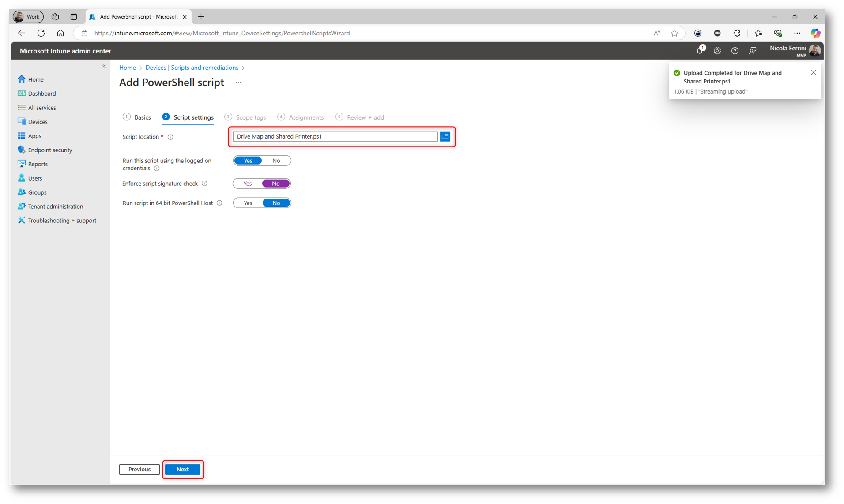Open the feedback icon in header

753,51
